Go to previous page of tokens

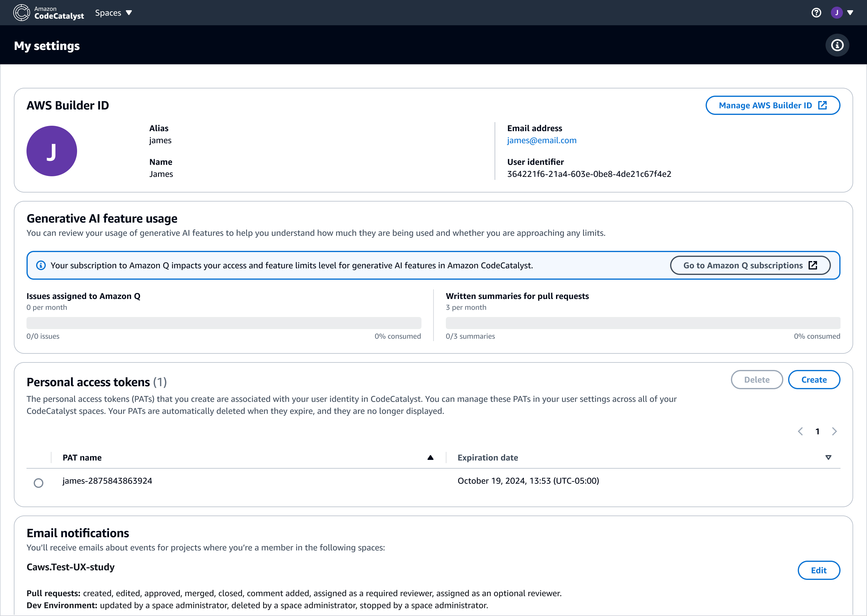pyautogui.click(x=800, y=431)
